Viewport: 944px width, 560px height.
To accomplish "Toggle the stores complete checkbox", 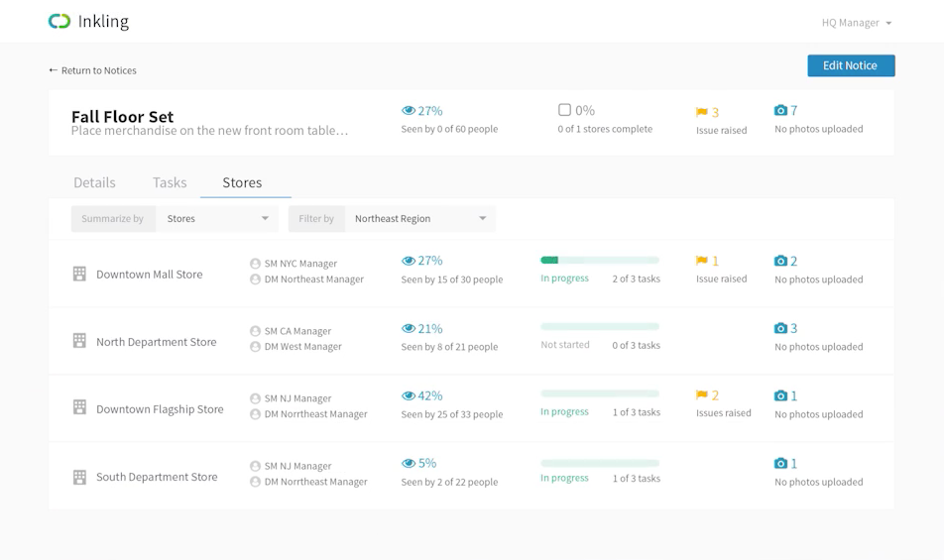I will 564,110.
